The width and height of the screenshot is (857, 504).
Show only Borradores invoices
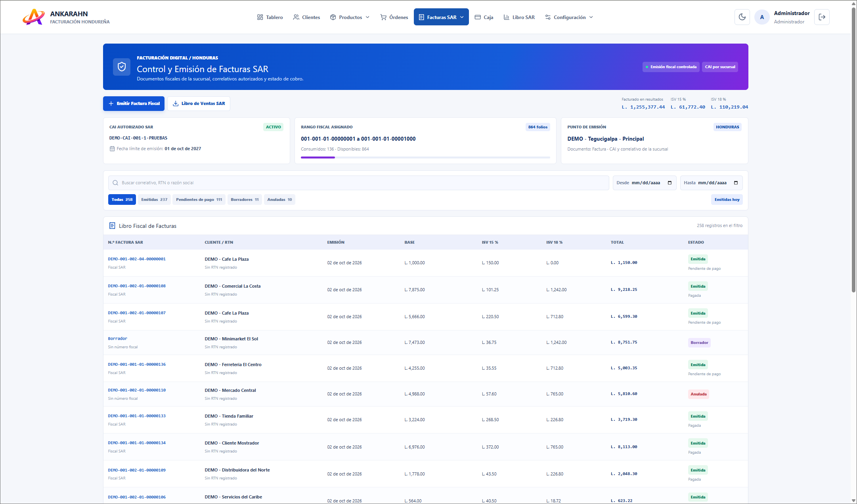[x=245, y=199]
